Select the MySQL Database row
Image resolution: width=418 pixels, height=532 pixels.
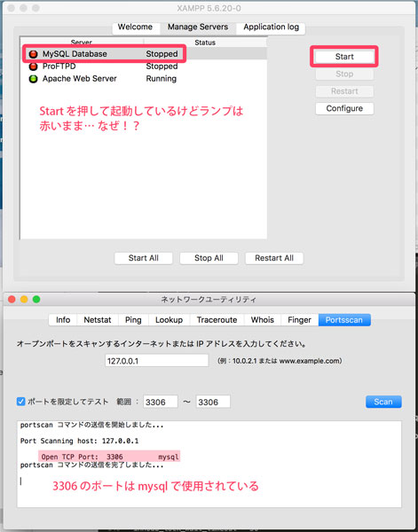[x=144, y=54]
